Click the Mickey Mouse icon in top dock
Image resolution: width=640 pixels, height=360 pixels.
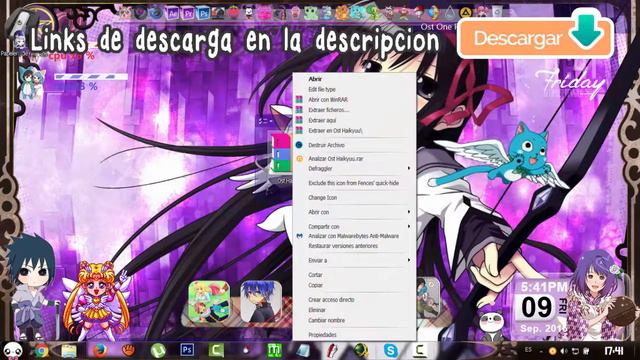click(249, 13)
